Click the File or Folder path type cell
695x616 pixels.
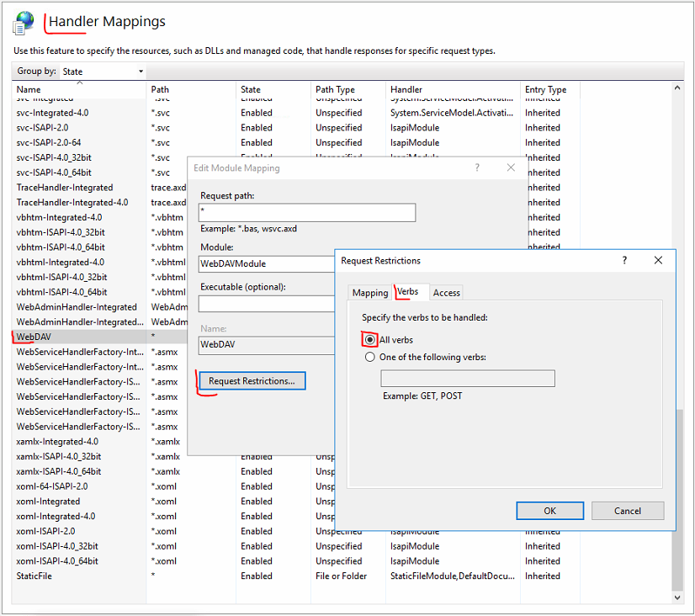342,576
